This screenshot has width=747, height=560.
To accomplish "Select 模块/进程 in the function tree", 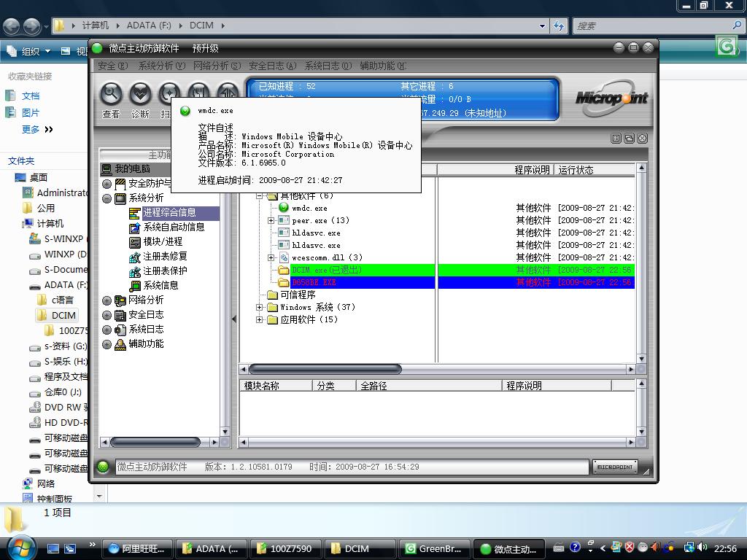I will pos(163,242).
